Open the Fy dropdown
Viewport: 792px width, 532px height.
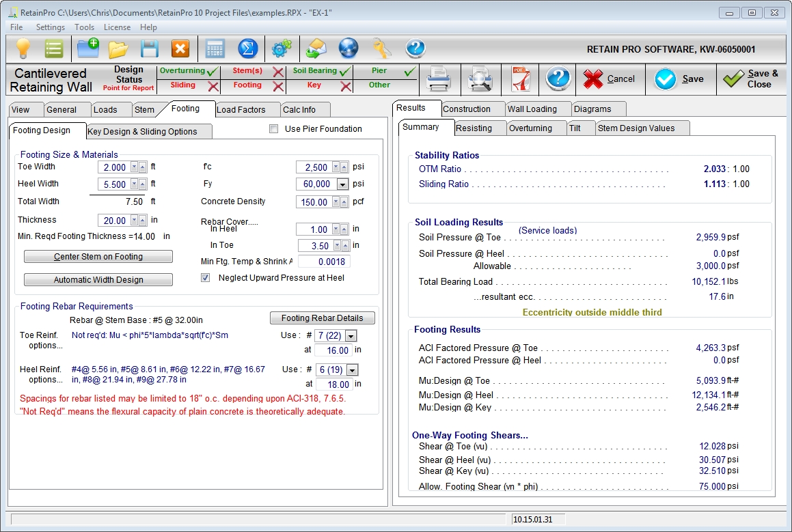tap(342, 184)
